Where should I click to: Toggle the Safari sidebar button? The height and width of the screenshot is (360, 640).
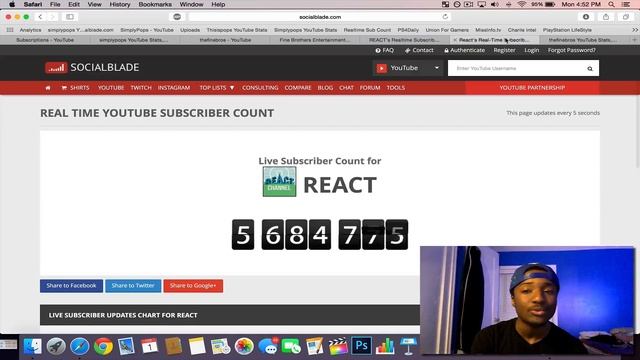[x=70, y=17]
